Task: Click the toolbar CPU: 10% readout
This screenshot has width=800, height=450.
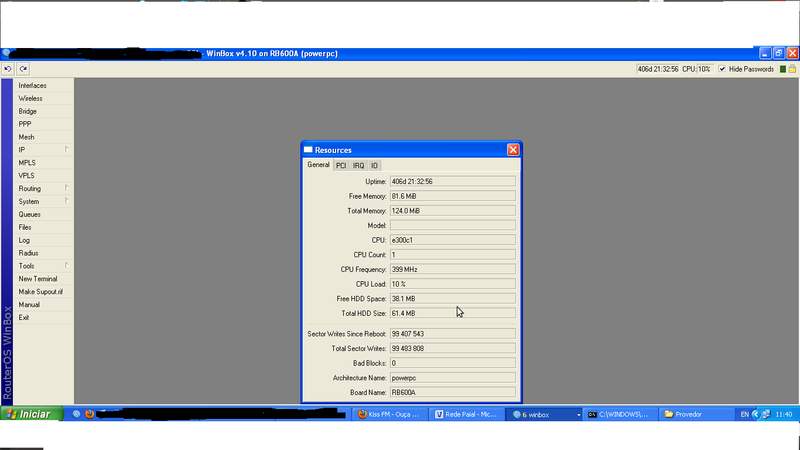Action: point(697,69)
